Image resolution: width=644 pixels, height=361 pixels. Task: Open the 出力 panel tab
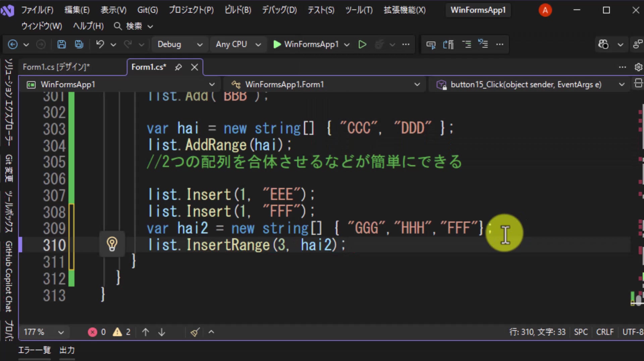pyautogui.click(x=67, y=350)
